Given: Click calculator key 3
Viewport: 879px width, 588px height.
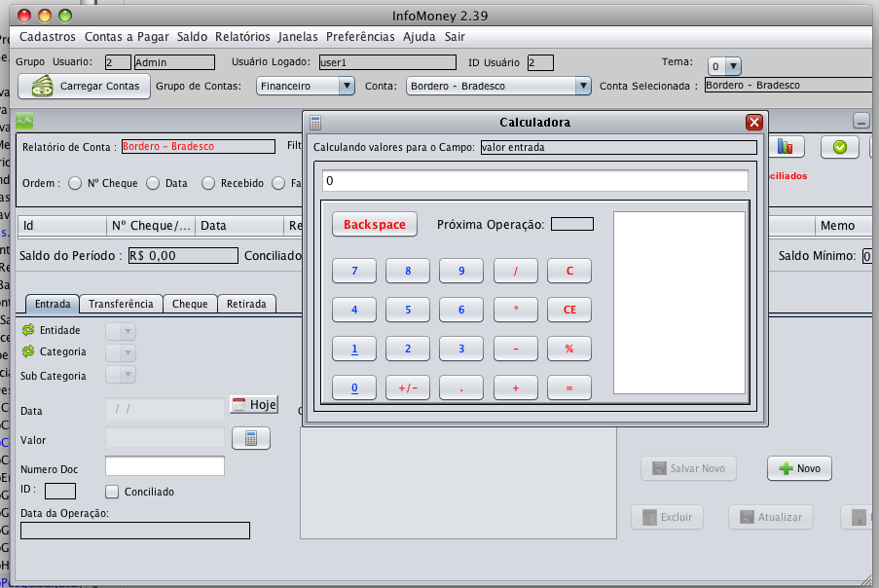Looking at the screenshot, I should [x=461, y=349].
